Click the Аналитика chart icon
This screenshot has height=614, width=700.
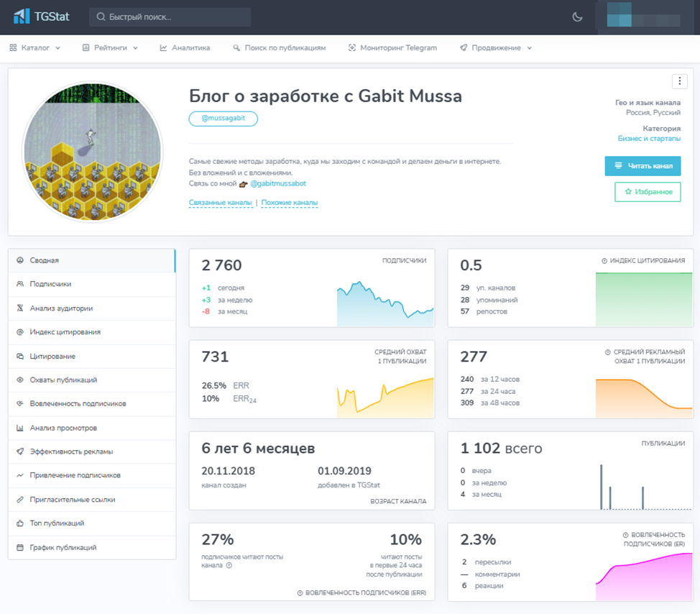163,47
